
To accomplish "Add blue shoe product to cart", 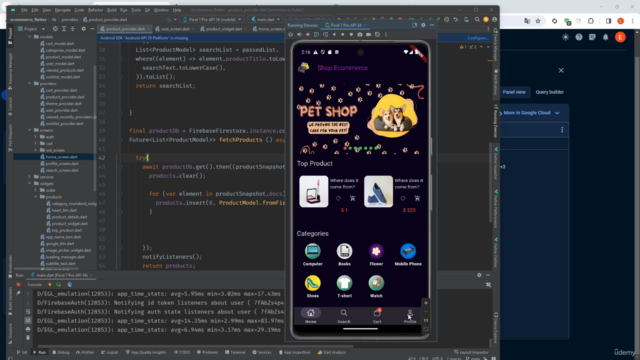I will pyautogui.click(x=417, y=198).
